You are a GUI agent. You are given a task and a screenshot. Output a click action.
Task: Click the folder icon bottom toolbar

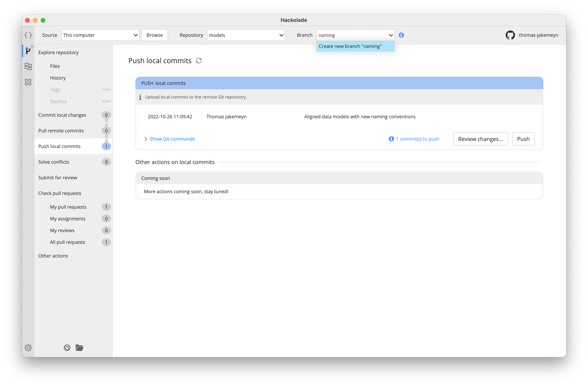79,348
